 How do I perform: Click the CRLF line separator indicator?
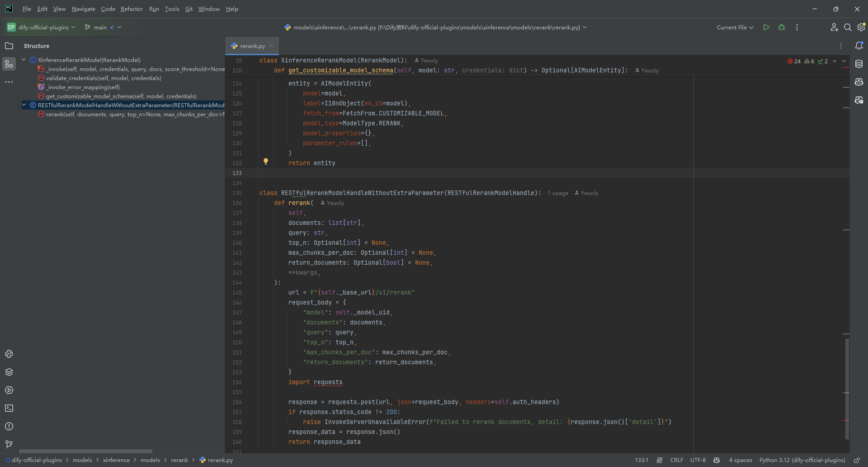(x=677, y=460)
